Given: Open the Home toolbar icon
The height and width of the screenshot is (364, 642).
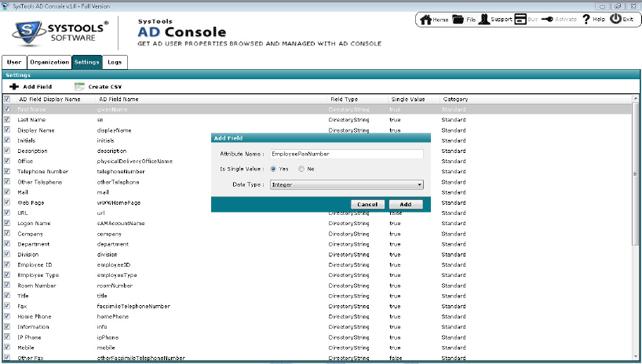Looking at the screenshot, I should point(426,20).
